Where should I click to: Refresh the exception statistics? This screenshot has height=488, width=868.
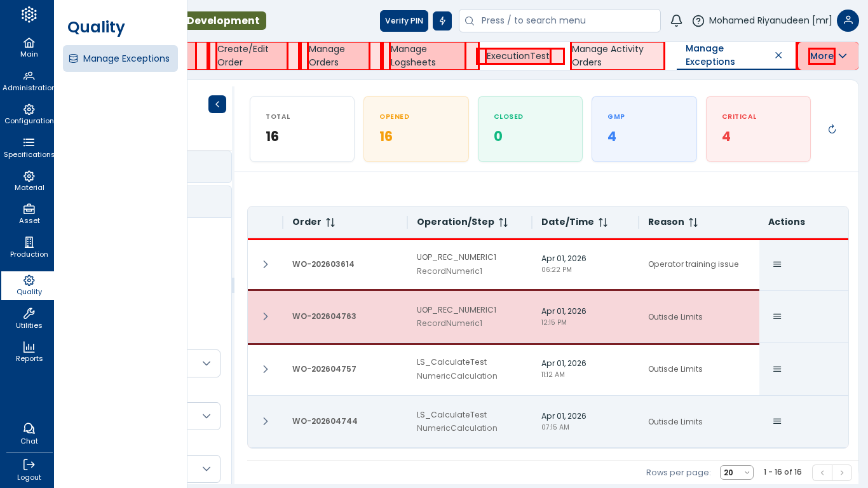pos(832,129)
